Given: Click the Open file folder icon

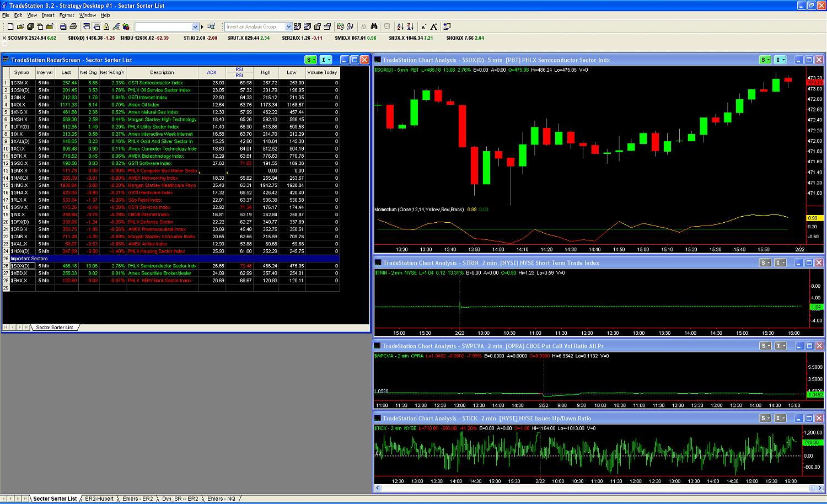Looking at the screenshot, I should 20,26.
